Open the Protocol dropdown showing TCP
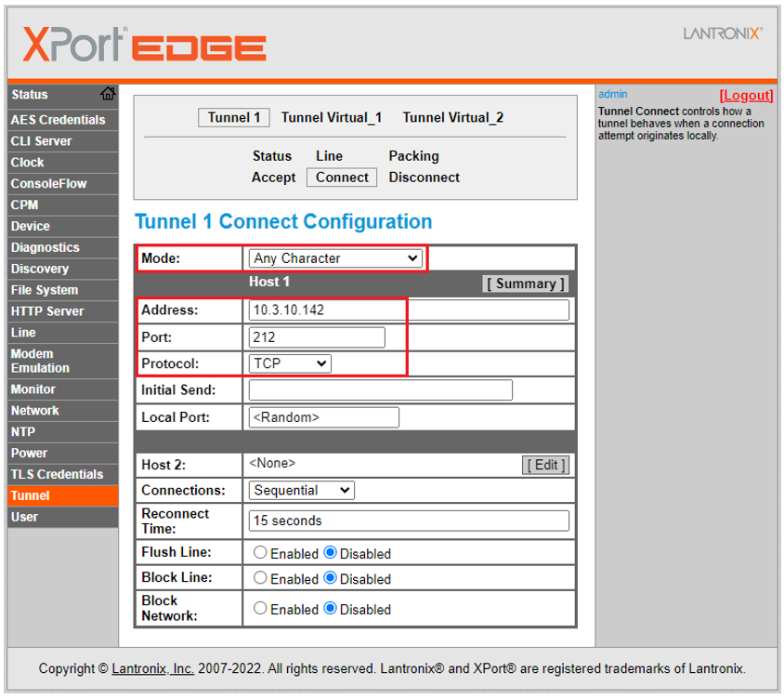784x699 pixels. pyautogui.click(x=290, y=363)
